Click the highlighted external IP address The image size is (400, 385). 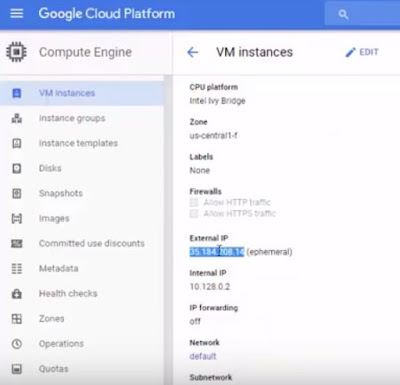[x=217, y=252]
